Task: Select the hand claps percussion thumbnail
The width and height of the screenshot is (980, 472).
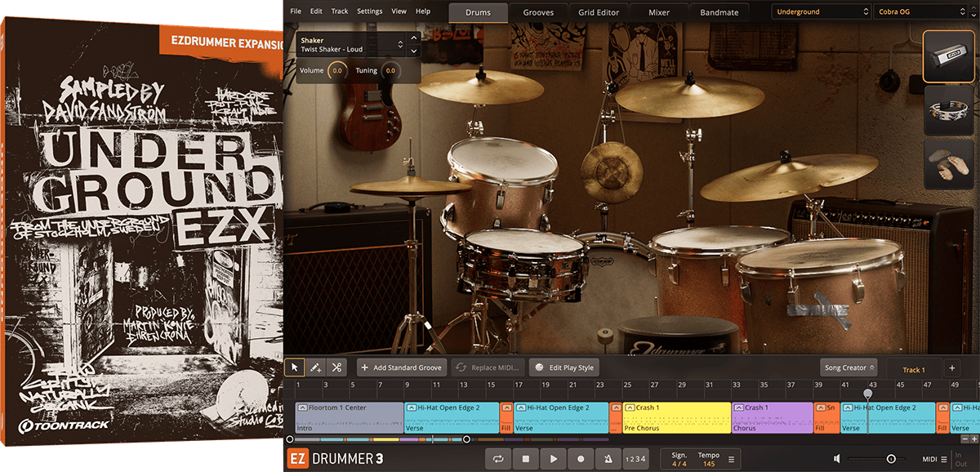Action: coord(947,164)
